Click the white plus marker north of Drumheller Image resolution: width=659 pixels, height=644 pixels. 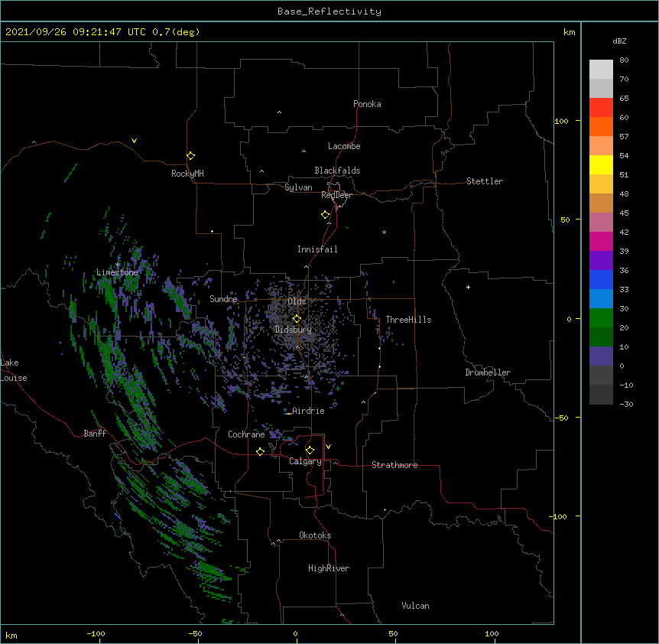pyautogui.click(x=468, y=287)
